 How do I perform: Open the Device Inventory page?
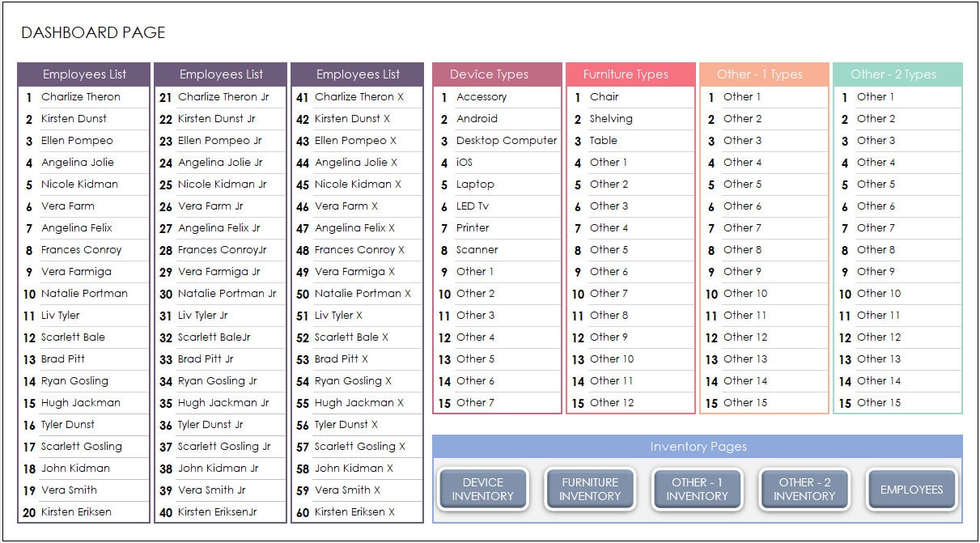click(482, 488)
